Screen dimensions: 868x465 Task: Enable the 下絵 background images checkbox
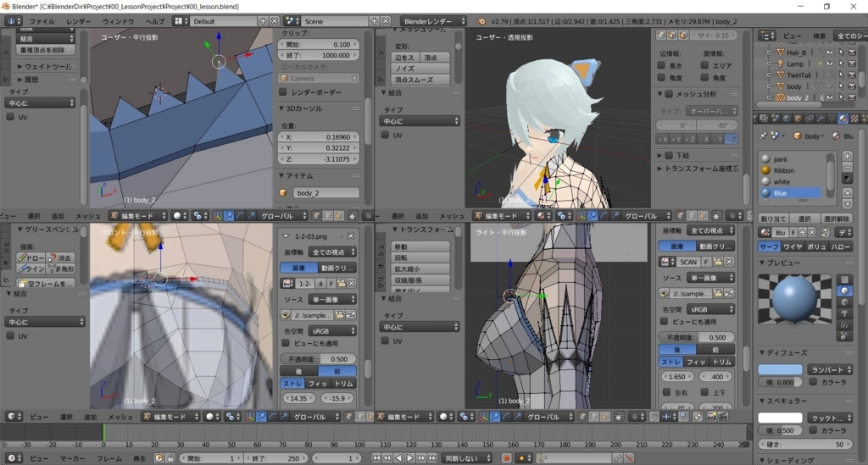pos(669,155)
